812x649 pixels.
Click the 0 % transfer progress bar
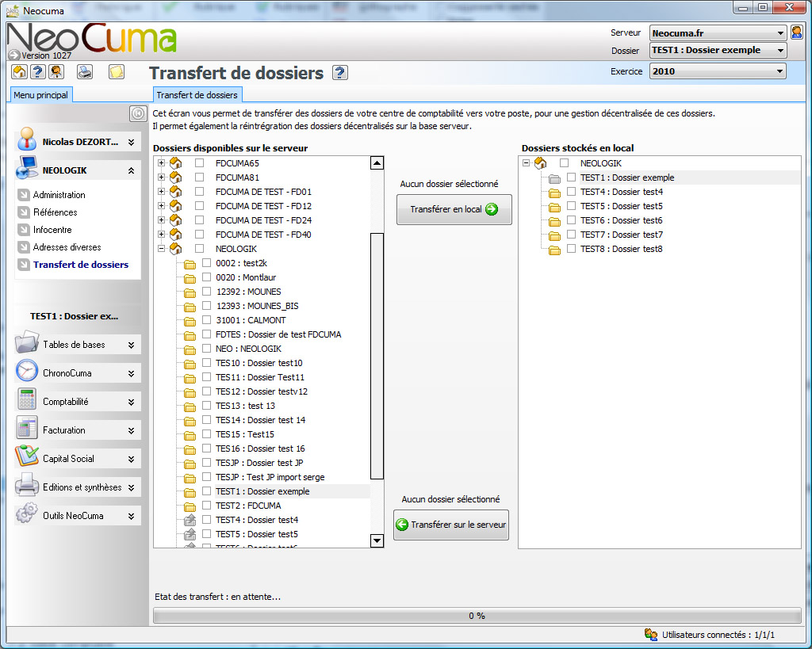477,616
